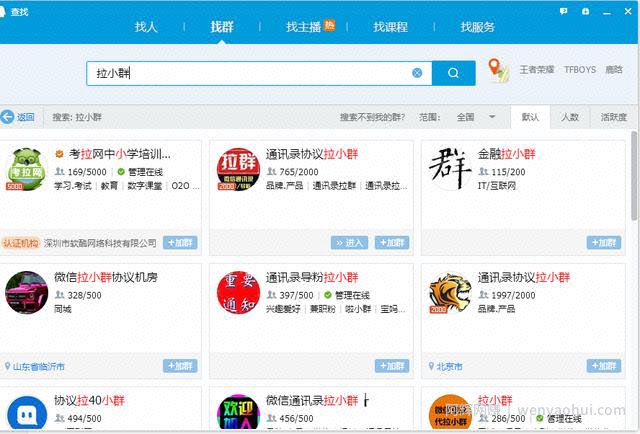The height and width of the screenshot is (434, 640).
Task: Click 加群 on the 金融拉小群 card
Action: 604,243
